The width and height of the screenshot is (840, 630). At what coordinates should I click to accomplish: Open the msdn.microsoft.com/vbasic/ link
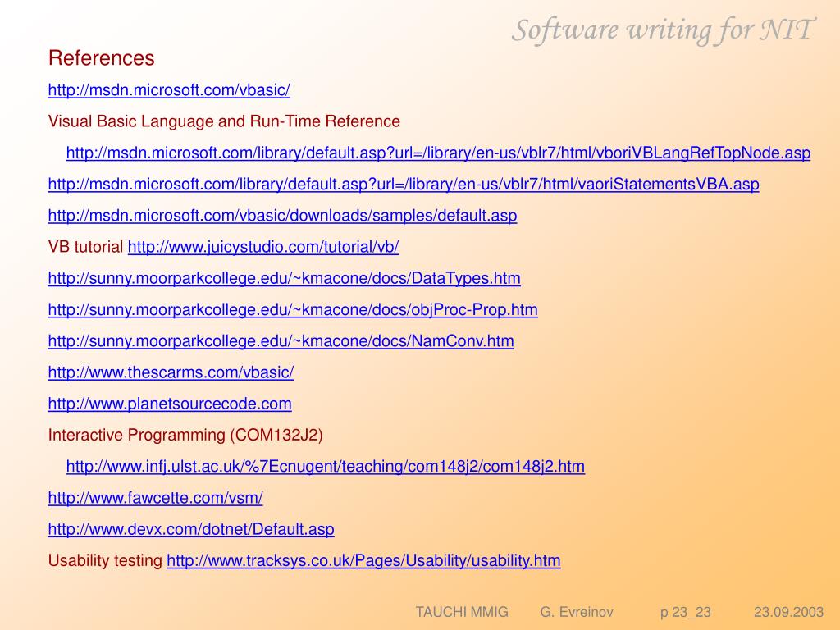pos(169,90)
